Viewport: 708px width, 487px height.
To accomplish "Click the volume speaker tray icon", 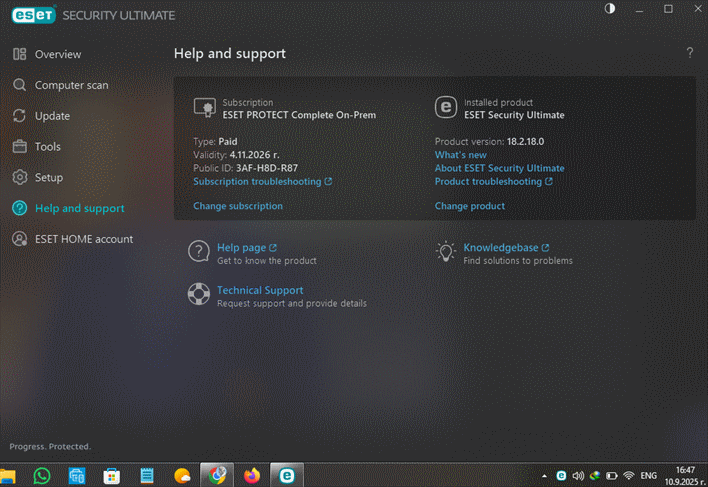I will coord(578,476).
